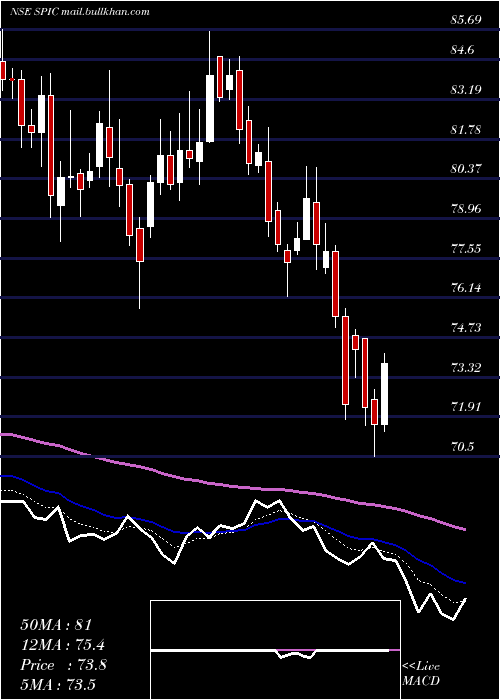
Task: Click the 12MA : 75.4 readout
Action: click(63, 645)
